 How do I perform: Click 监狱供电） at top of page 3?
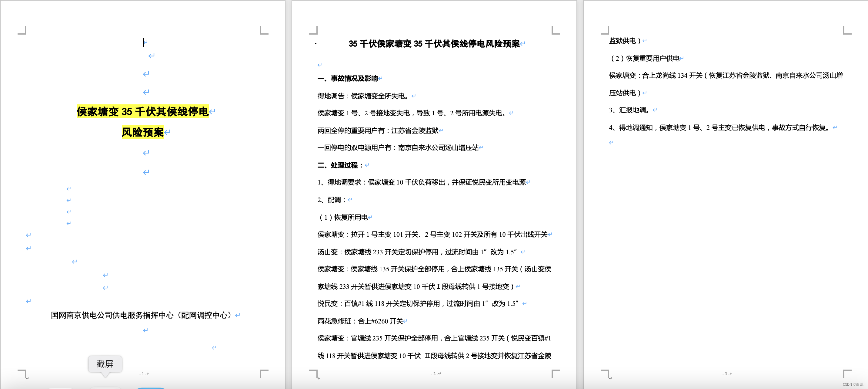pos(624,41)
